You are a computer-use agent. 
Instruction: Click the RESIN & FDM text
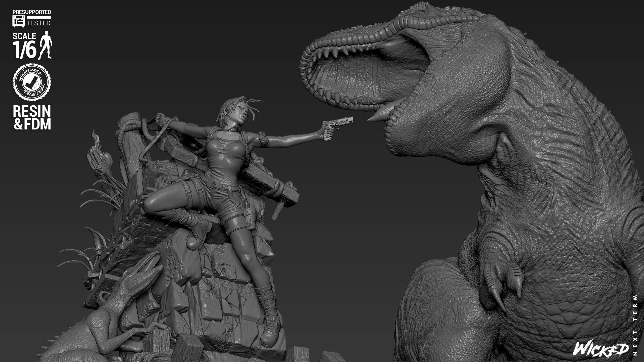tap(32, 118)
